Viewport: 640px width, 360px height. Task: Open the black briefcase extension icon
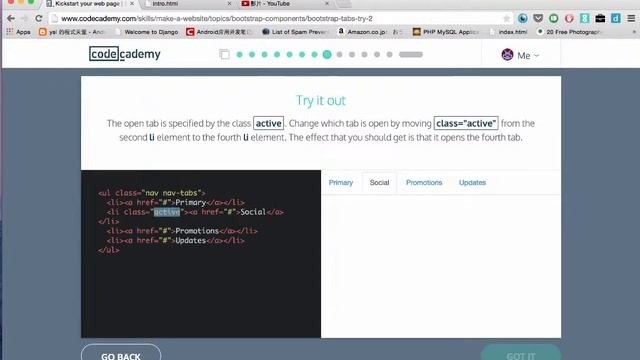coord(600,18)
